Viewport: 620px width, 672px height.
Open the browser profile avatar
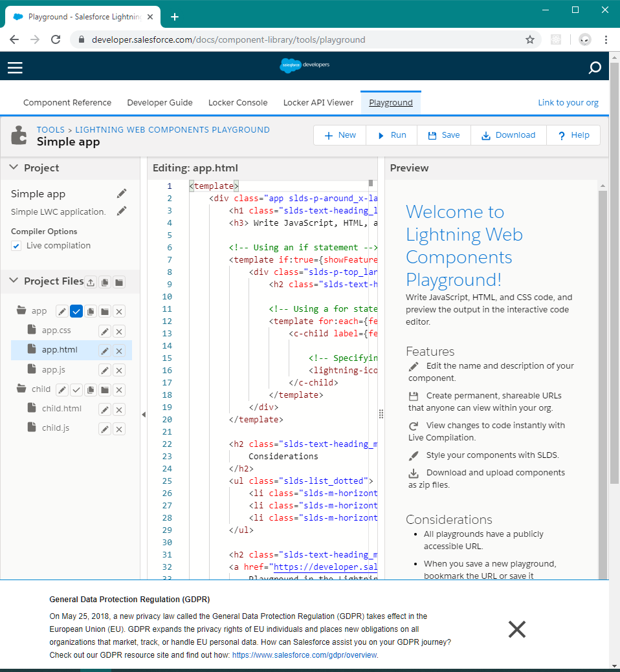coord(585,40)
